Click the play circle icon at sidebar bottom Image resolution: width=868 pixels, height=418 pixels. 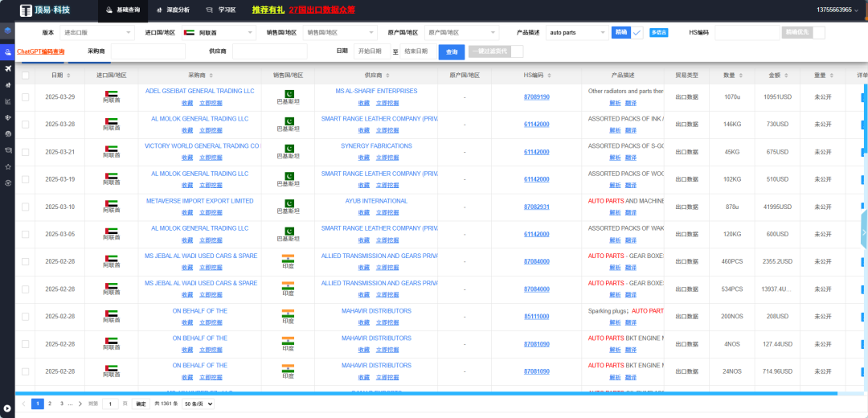click(7, 408)
